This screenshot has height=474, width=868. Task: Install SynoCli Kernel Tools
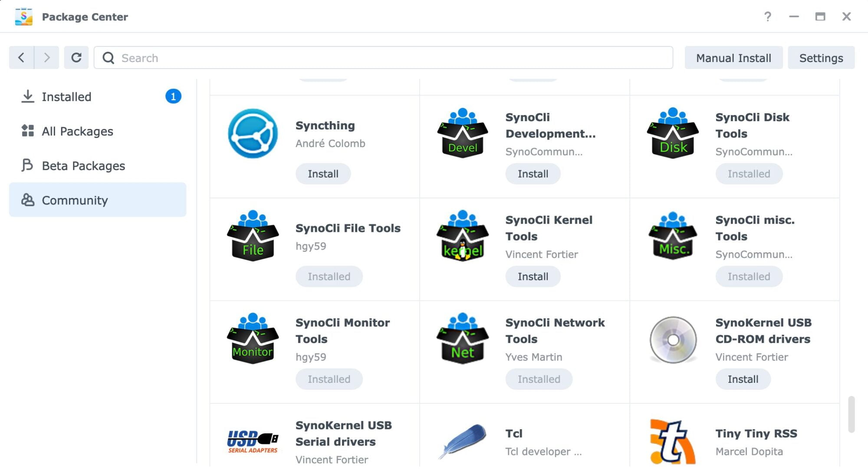[533, 276]
